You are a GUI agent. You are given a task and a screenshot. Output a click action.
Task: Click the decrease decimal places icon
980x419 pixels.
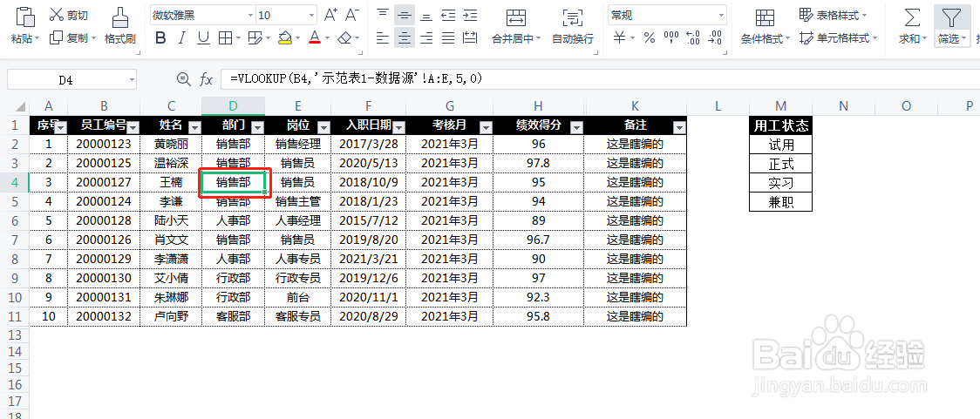715,38
